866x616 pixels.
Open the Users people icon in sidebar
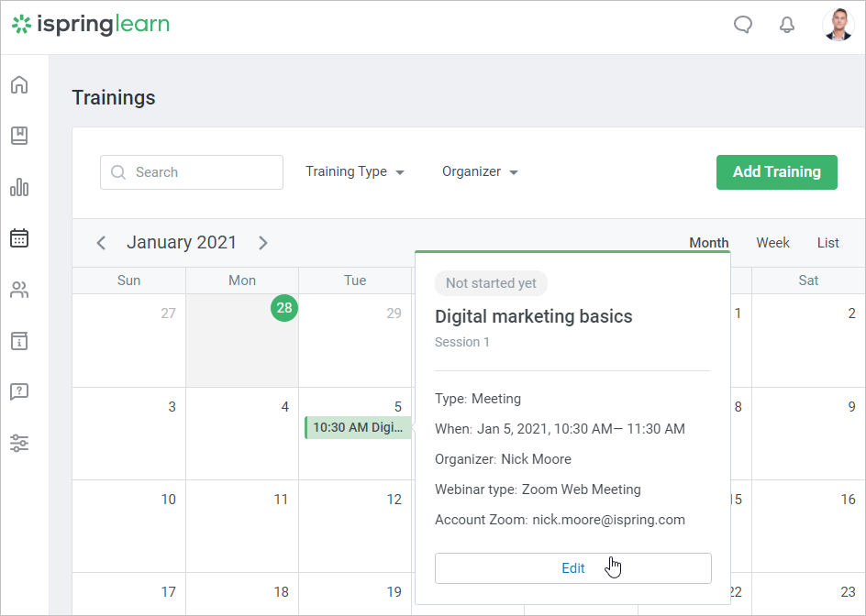(x=19, y=290)
